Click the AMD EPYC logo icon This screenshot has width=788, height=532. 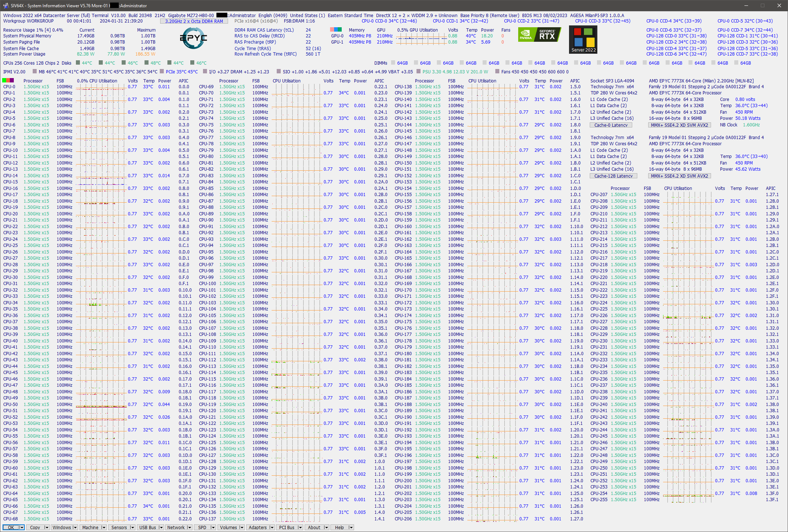point(194,38)
